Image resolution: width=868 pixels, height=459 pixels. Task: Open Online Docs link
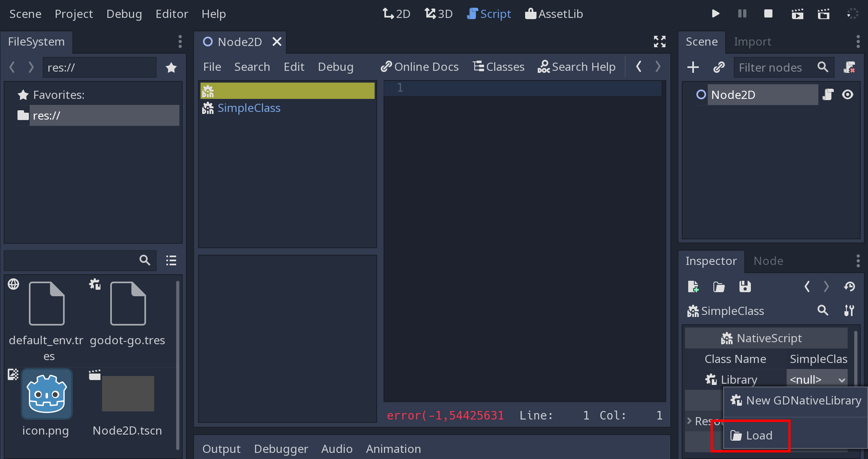419,67
